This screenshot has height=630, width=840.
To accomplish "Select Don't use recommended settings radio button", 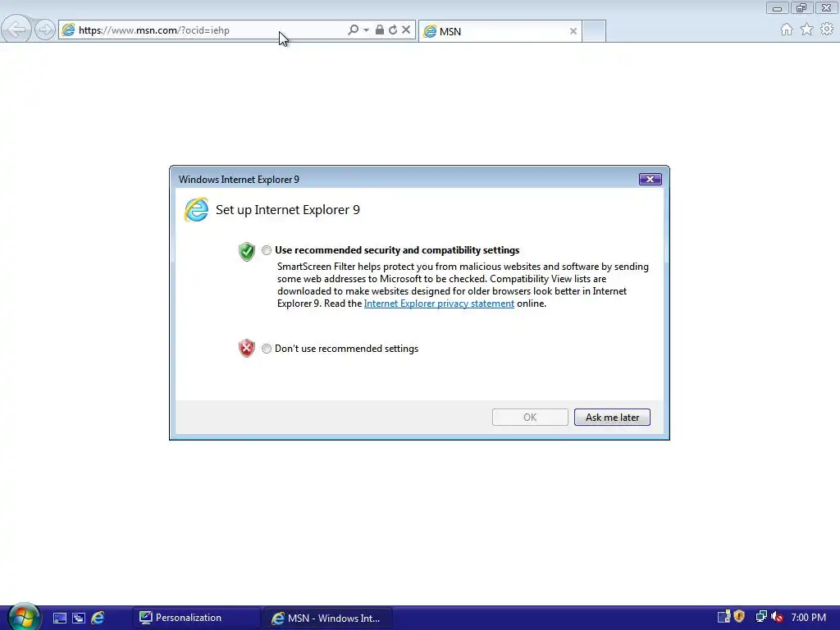I will point(267,349).
